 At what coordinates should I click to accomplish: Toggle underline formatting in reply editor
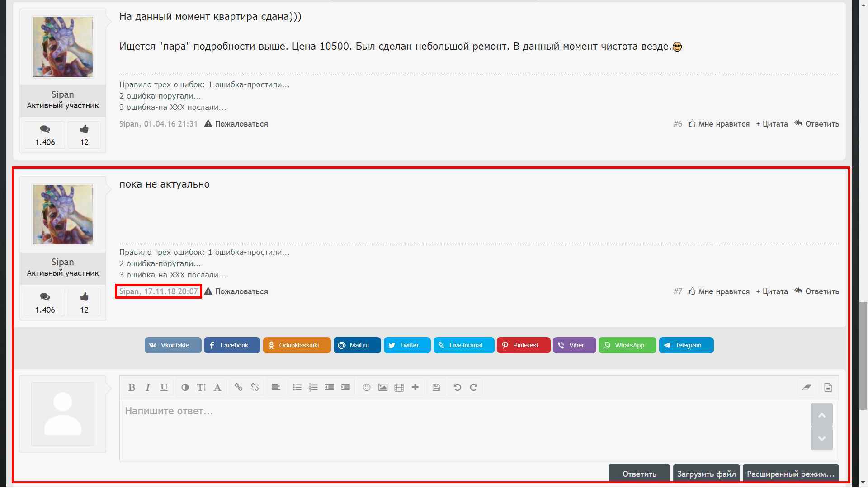click(x=164, y=387)
